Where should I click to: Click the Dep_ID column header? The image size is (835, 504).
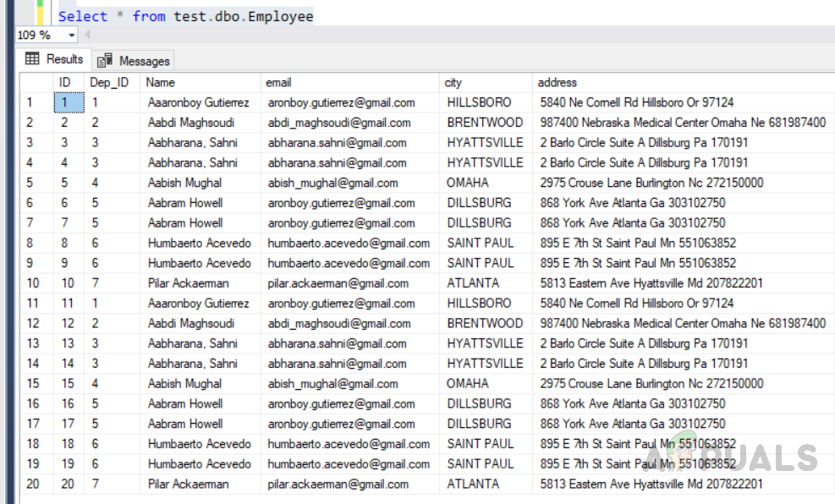point(112,83)
